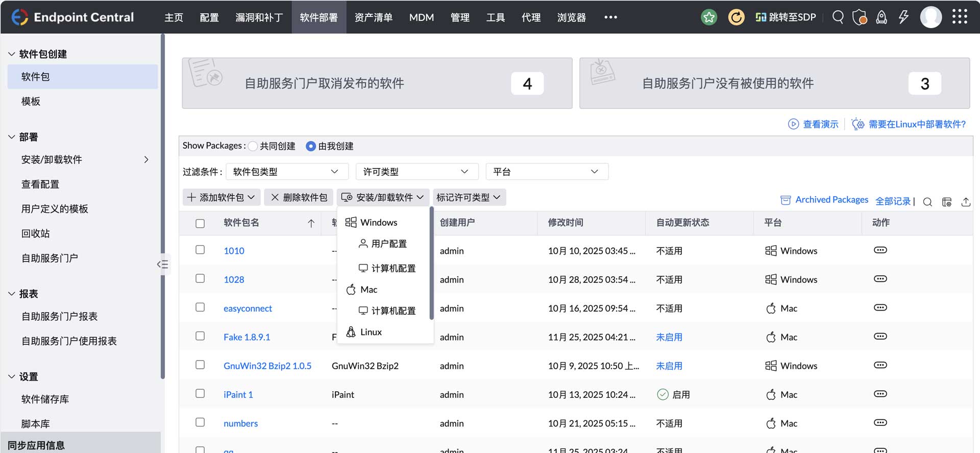This screenshot has width=980, height=453.
Task: Open the top navigation more ellipsis
Action: point(610,17)
